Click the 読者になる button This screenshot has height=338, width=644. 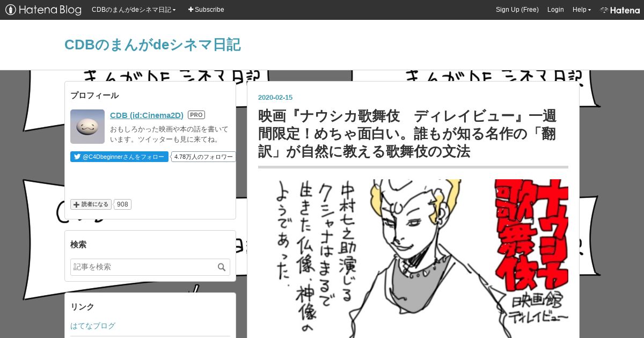91,204
